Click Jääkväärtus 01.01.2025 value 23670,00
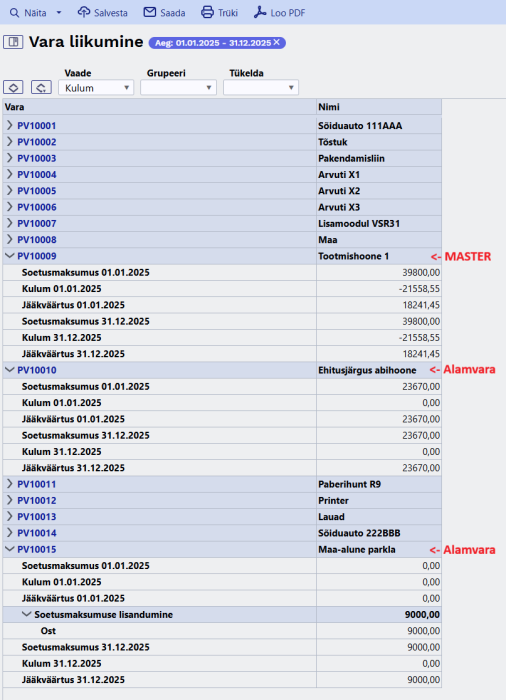 [421, 419]
